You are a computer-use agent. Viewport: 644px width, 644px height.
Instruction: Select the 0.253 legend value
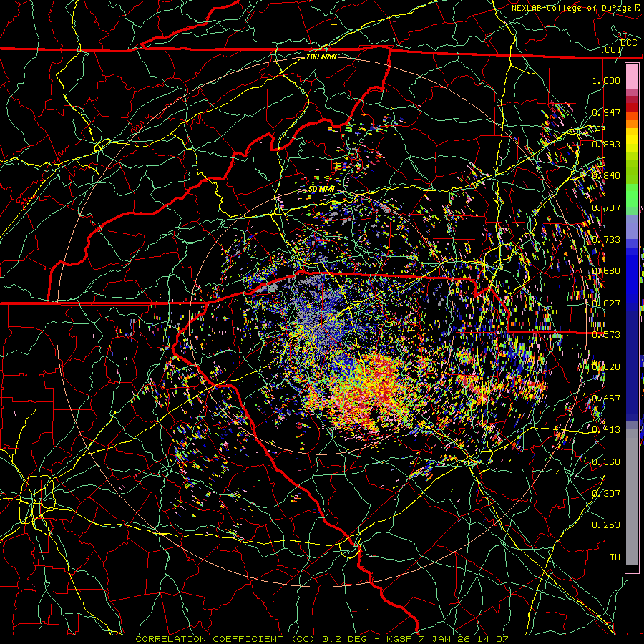[x=606, y=525]
